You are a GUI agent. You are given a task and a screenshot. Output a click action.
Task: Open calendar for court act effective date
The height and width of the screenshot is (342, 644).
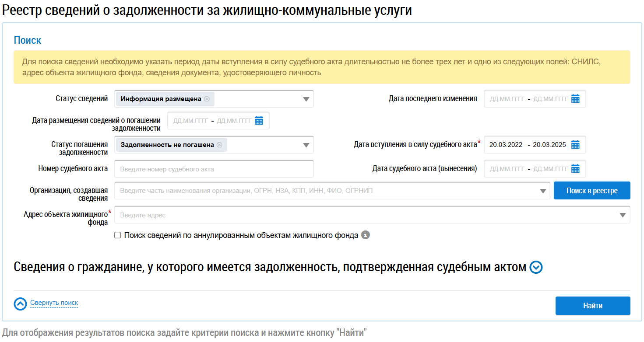pos(575,145)
